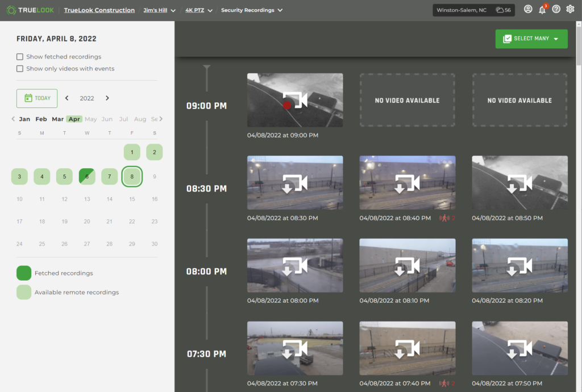Click the 07:30 PM time label
The height and width of the screenshot is (392, 582).
click(x=206, y=354)
